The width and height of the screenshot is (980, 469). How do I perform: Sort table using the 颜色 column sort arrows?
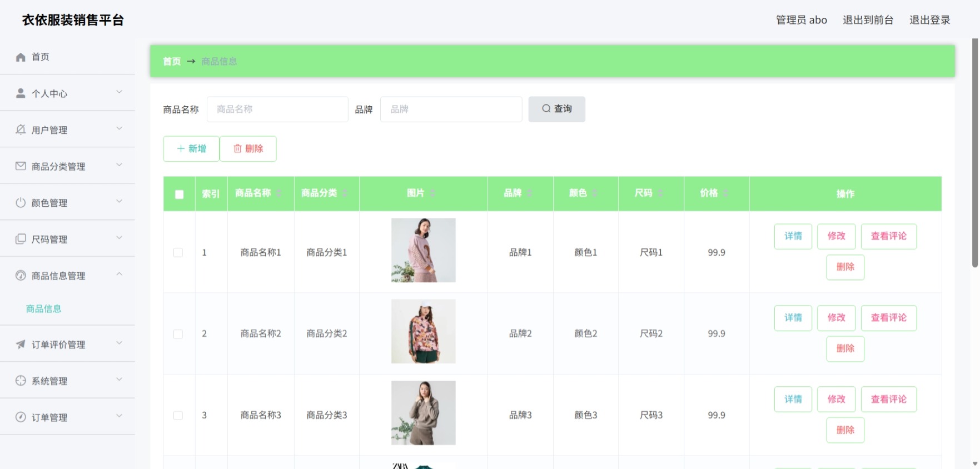pyautogui.click(x=595, y=193)
